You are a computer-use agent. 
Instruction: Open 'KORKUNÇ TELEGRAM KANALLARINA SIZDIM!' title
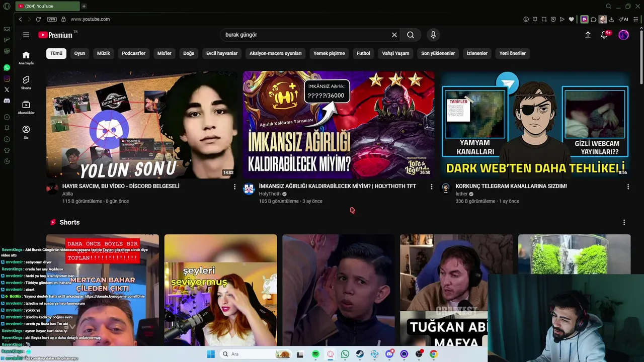tap(511, 186)
